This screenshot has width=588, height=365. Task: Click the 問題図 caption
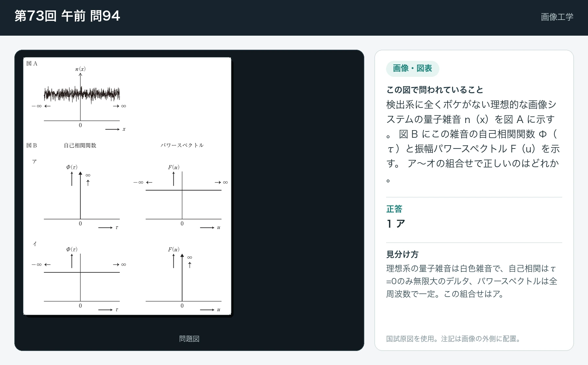(189, 339)
